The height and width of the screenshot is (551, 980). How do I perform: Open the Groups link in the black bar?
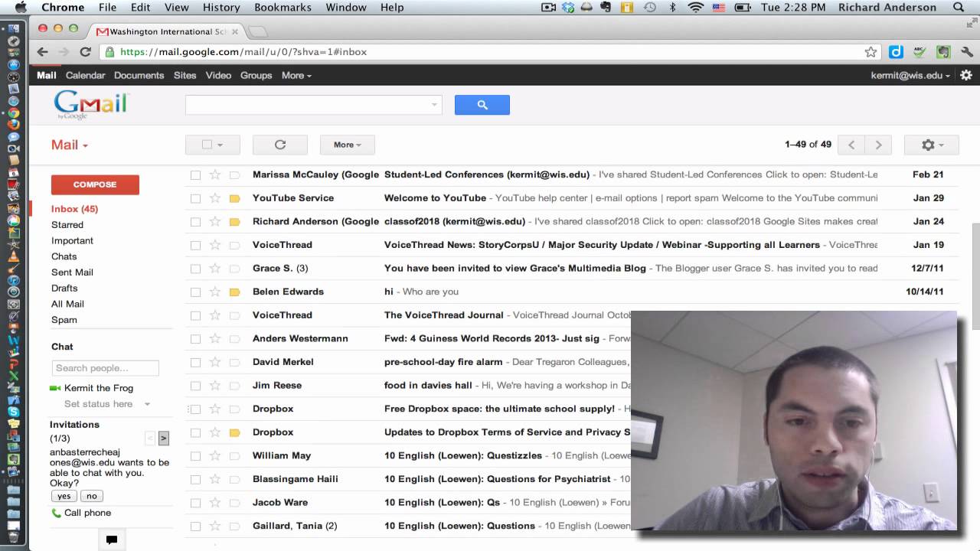[256, 75]
